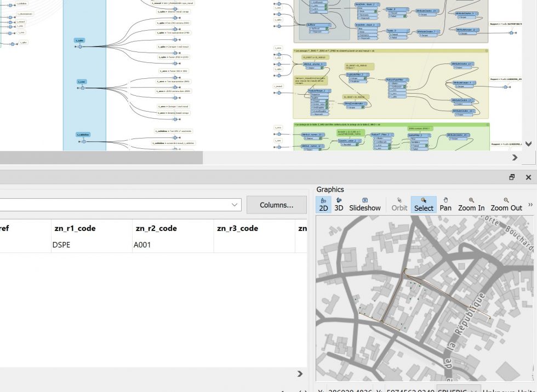
Task: Click the scroll-right arrow beside the table
Action: (x=300, y=374)
